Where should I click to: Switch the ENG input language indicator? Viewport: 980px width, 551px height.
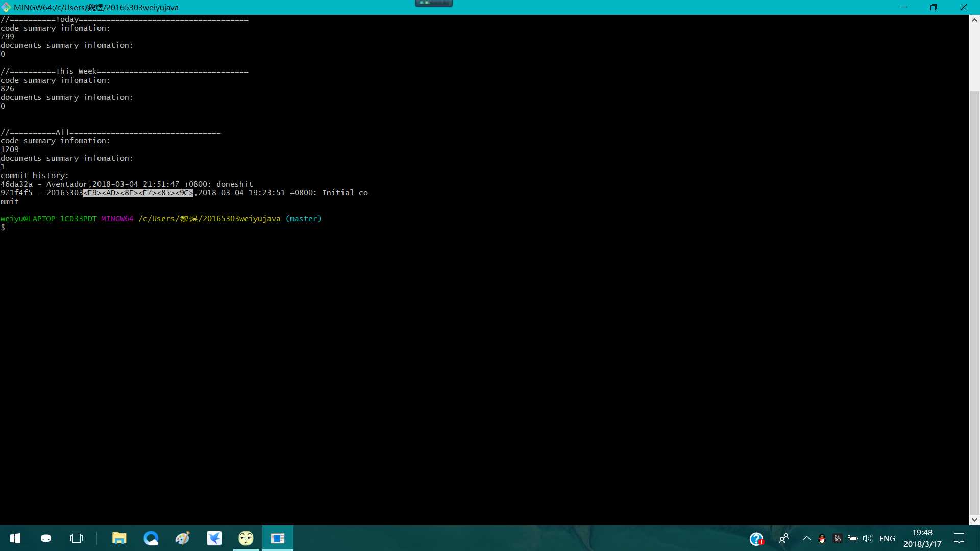tap(887, 538)
